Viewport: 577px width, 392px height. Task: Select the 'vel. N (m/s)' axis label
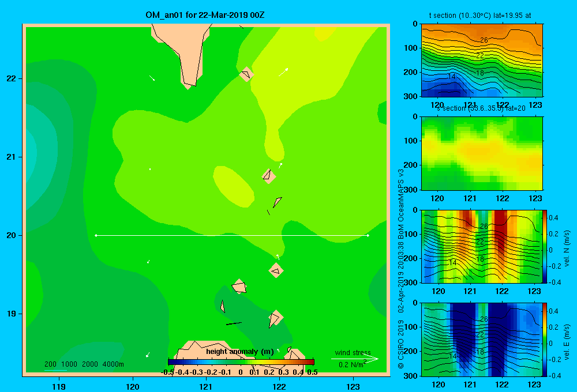(x=567, y=248)
